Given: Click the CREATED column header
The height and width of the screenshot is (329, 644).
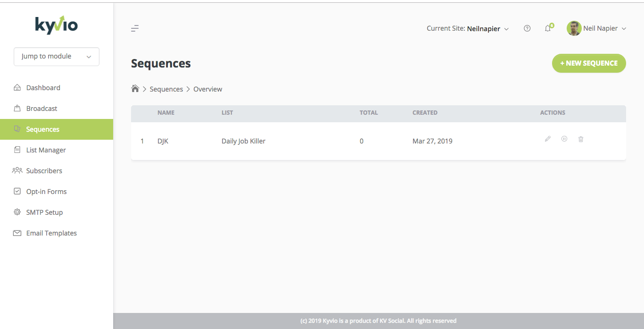Looking at the screenshot, I should coord(425,113).
